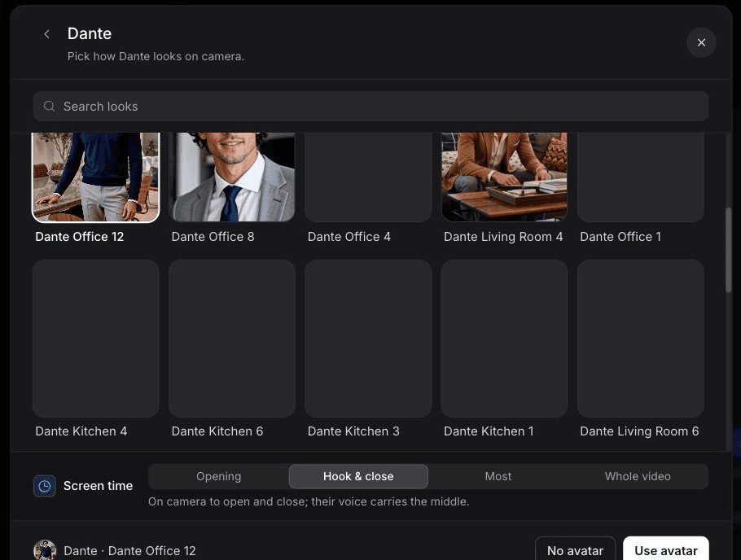Set screen time to Opening
This screenshot has height=560, width=741.
[218, 476]
